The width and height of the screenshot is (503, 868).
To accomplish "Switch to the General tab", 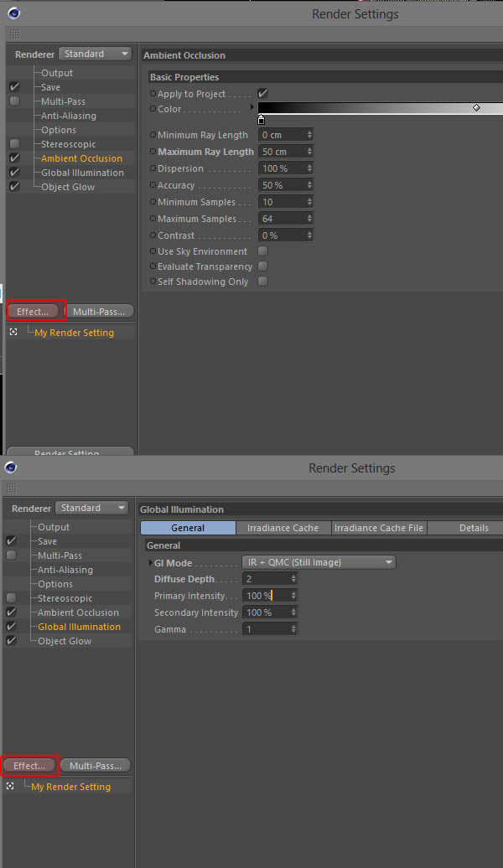I will pyautogui.click(x=188, y=528).
